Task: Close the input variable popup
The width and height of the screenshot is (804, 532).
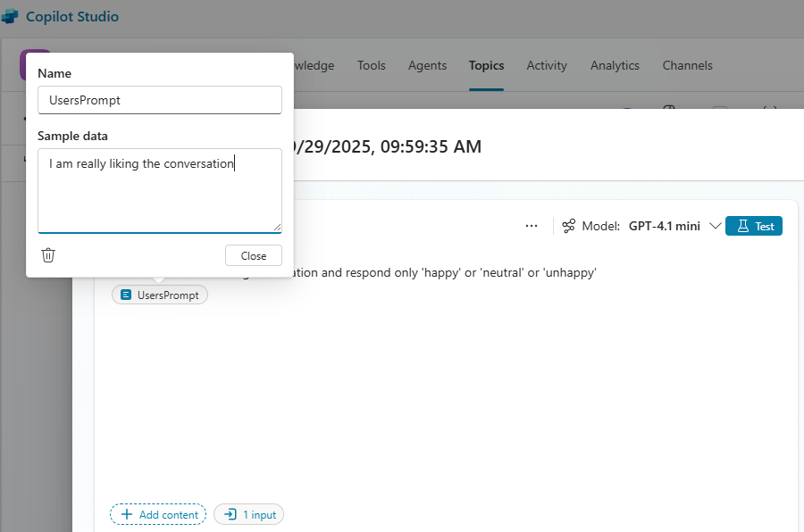Action: pos(254,255)
